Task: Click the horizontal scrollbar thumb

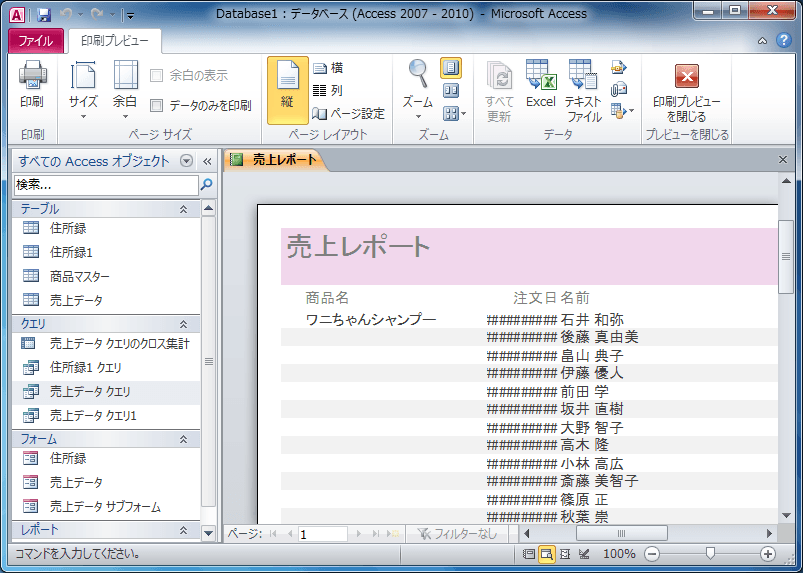Action: click(622, 534)
